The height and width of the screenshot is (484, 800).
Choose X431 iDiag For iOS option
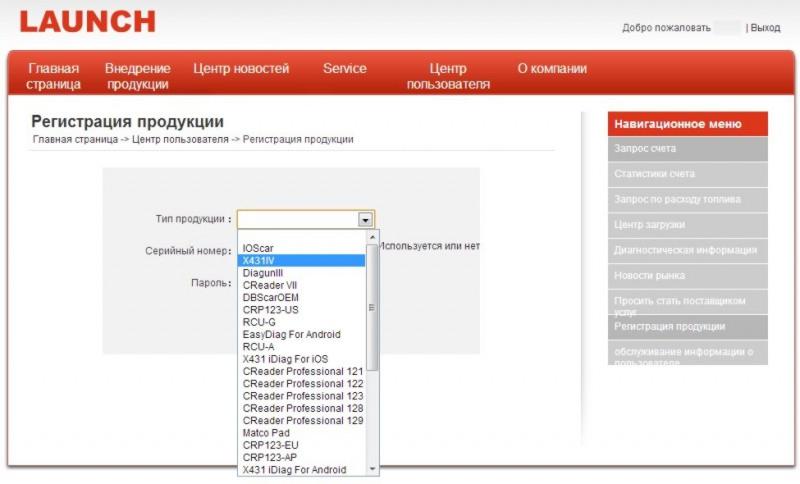click(x=302, y=359)
